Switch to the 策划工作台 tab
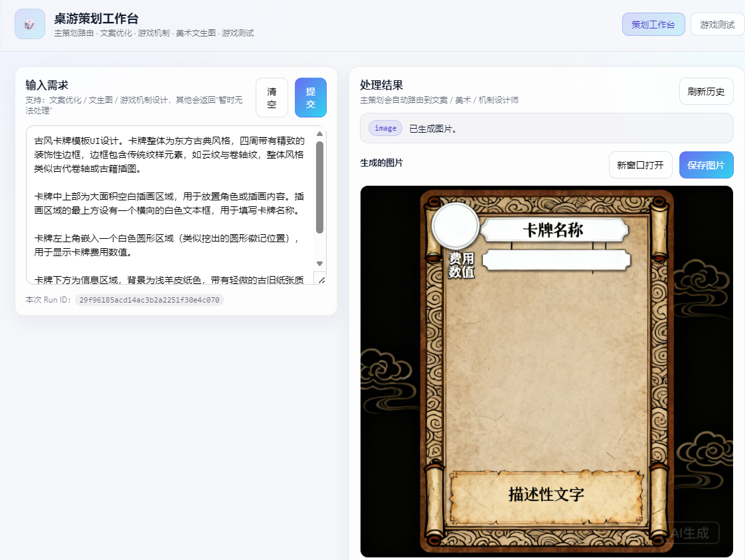 (653, 25)
